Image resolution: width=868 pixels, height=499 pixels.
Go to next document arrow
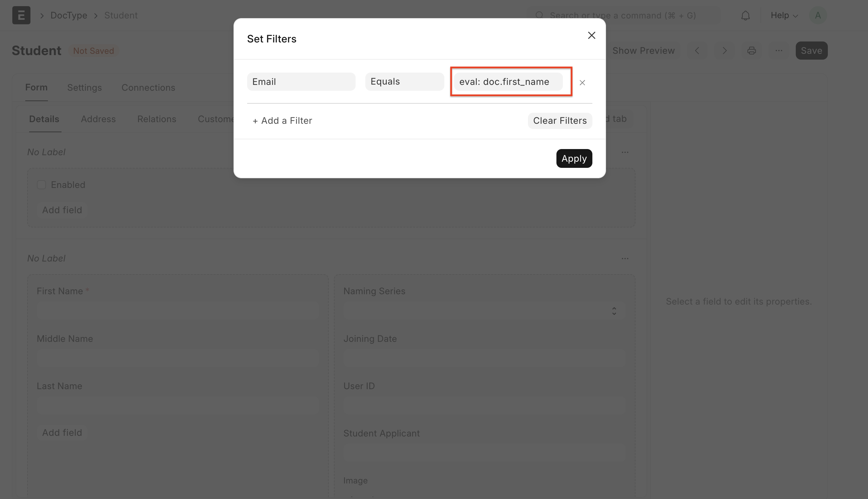(725, 51)
